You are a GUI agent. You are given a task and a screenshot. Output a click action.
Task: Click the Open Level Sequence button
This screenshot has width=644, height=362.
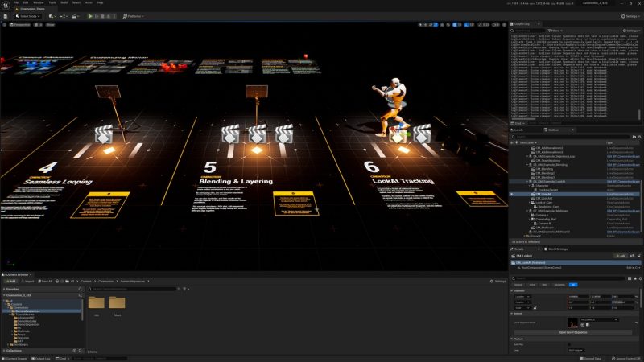[573, 332]
